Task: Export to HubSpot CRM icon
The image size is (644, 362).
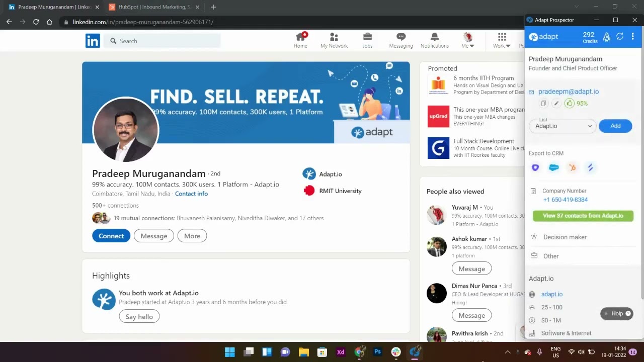Action: 573,167
